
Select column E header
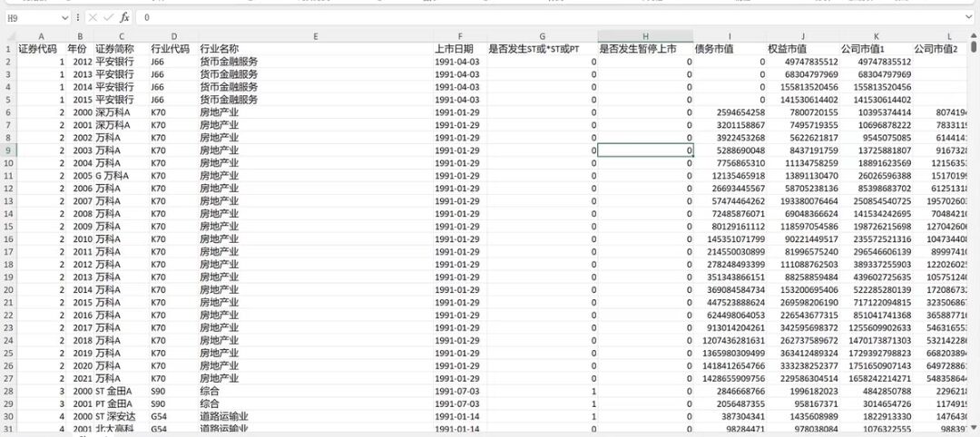tap(316, 35)
